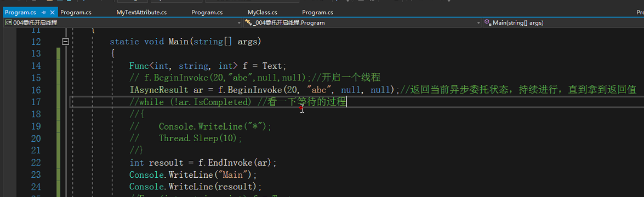Click 'int resoult = f.EndInvoke(ar);' line
This screenshot has width=644, height=197.
[203, 163]
